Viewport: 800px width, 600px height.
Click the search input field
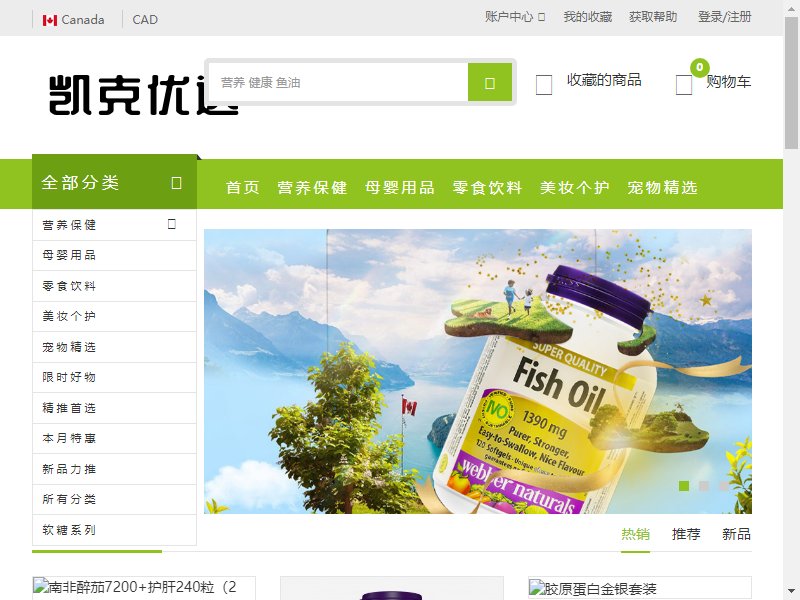coord(339,83)
